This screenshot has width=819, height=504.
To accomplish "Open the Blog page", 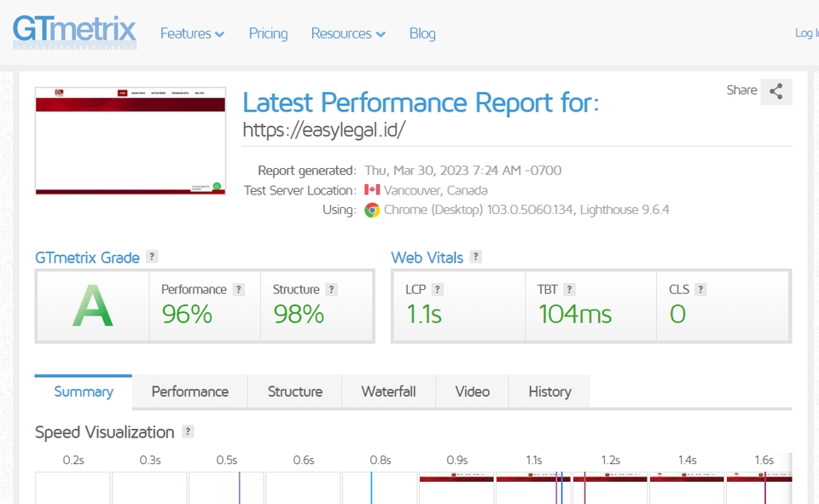I will [x=422, y=33].
